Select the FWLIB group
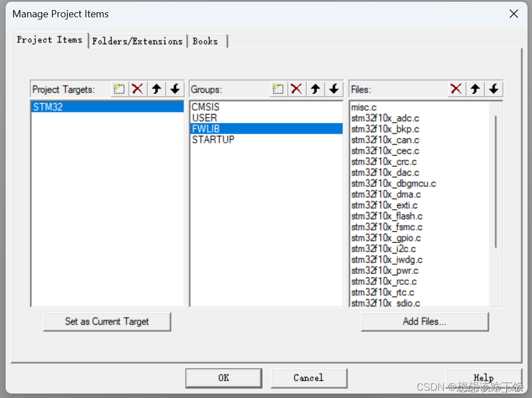This screenshot has width=532, height=398. [267, 129]
